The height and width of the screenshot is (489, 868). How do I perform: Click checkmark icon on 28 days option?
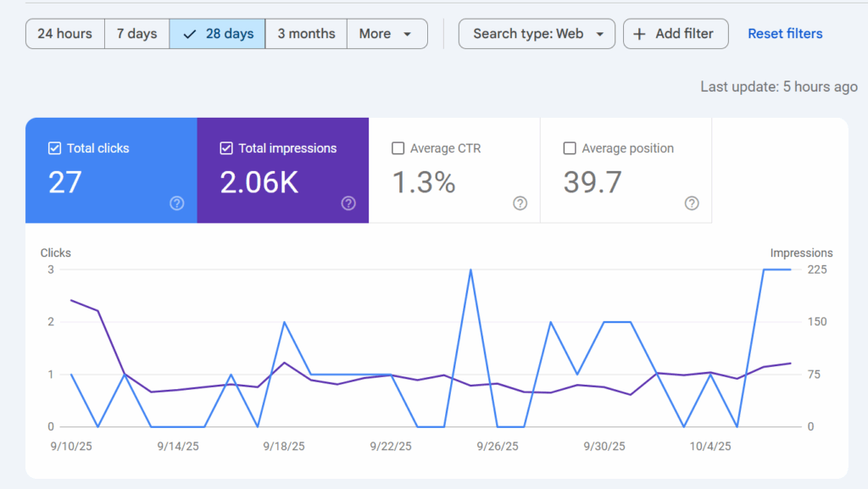[189, 34]
